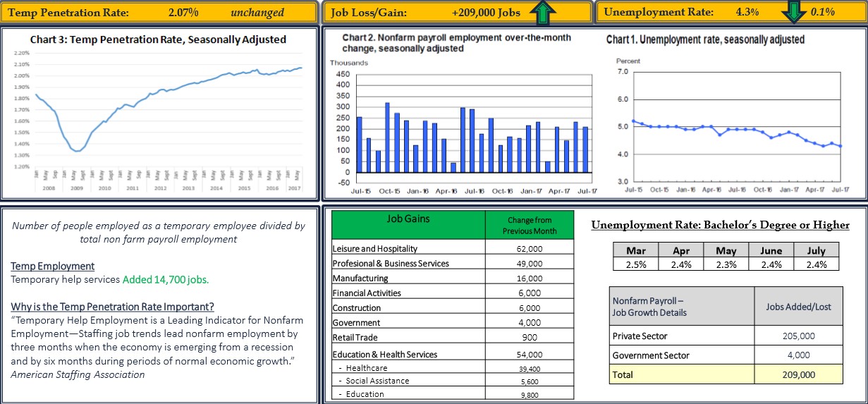The height and width of the screenshot is (404, 868).
Task: Click the Chart 1 unemployment rate title
Action: click(705, 39)
